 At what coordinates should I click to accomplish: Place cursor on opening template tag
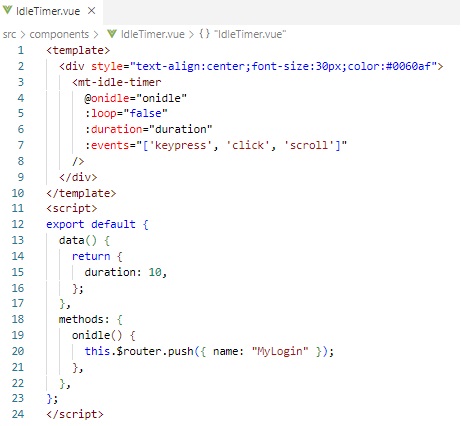pyautogui.click(x=78, y=50)
